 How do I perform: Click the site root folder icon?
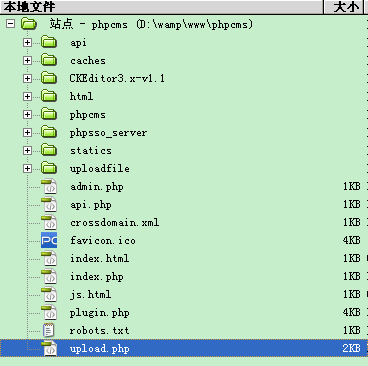click(x=29, y=24)
